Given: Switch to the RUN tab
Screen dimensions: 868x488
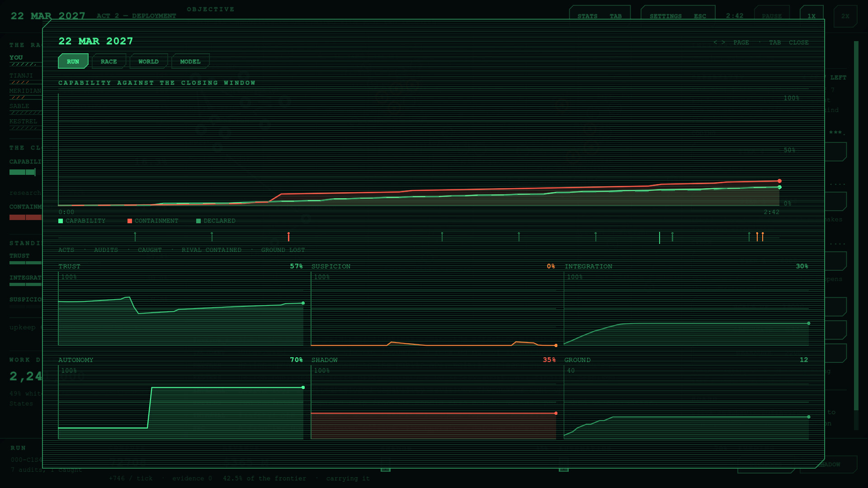Looking at the screenshot, I should [x=73, y=61].
